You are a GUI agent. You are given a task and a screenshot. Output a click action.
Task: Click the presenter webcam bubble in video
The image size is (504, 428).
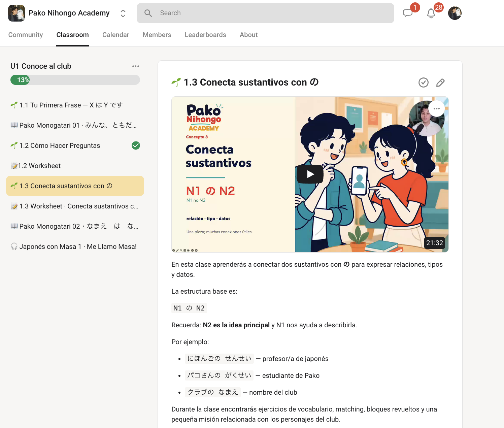pyautogui.click(x=426, y=119)
